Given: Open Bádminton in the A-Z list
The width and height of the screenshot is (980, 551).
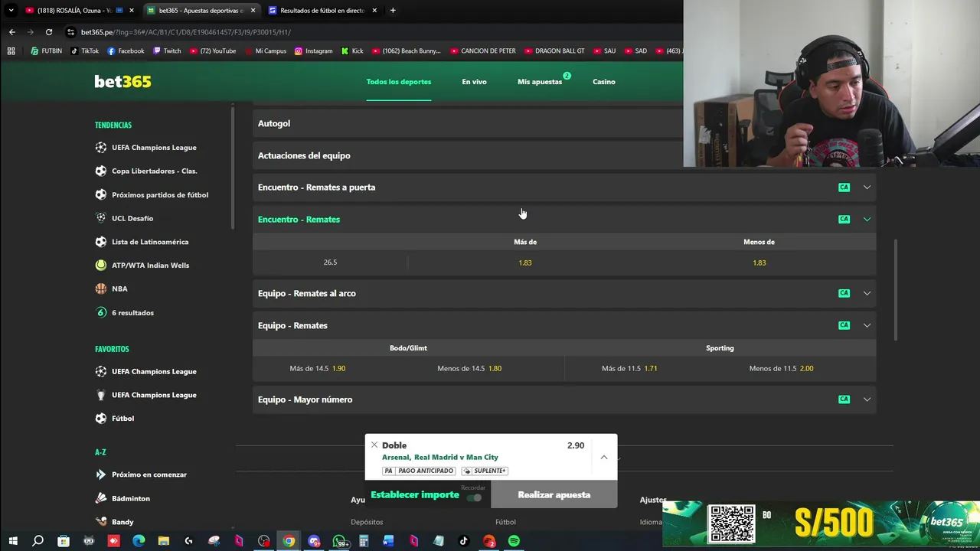Looking at the screenshot, I should (x=122, y=498).
